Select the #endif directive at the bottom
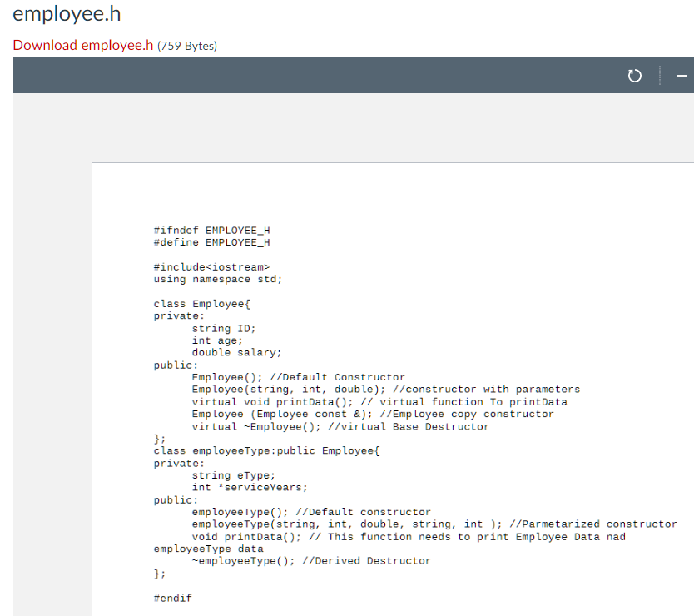This screenshot has width=694, height=616. pyautogui.click(x=171, y=598)
